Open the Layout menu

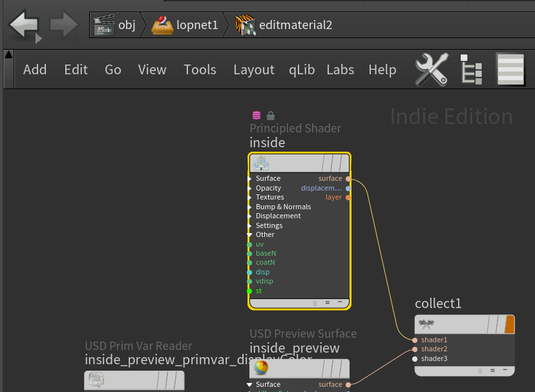click(254, 70)
